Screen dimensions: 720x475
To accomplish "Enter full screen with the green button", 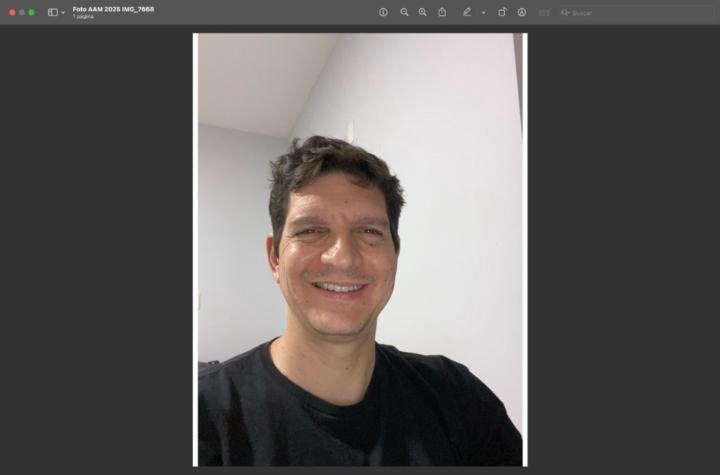I will tap(32, 12).
